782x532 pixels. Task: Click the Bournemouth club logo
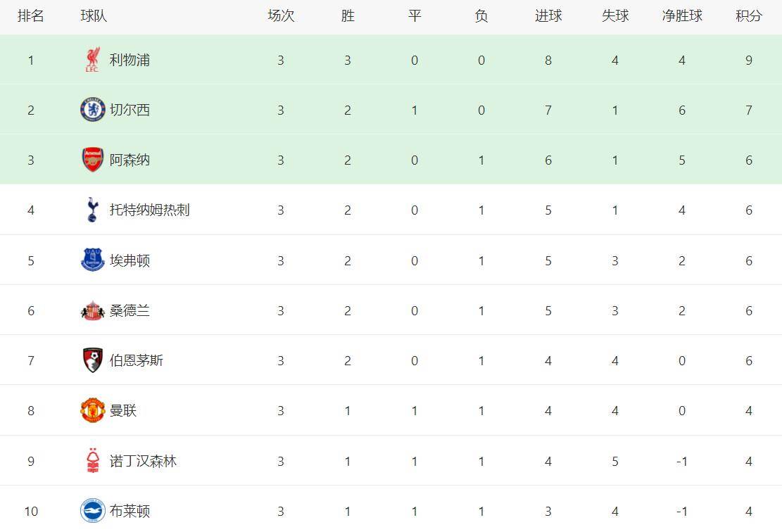click(92, 360)
